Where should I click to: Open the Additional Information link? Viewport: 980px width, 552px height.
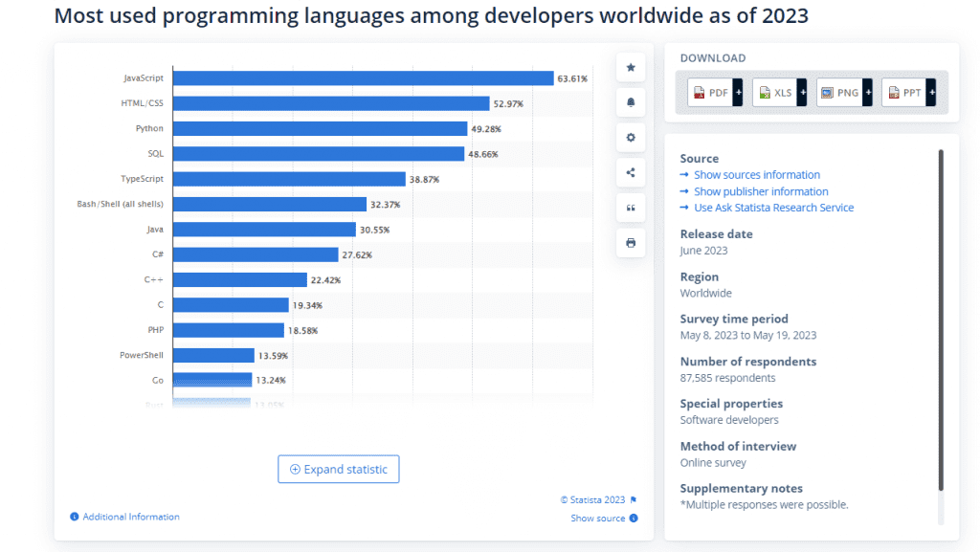click(129, 516)
